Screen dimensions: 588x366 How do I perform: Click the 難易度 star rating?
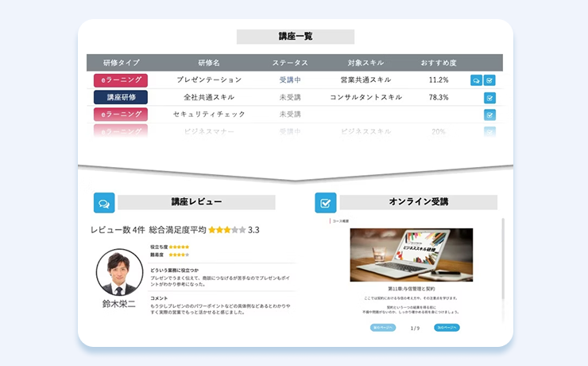point(179,255)
